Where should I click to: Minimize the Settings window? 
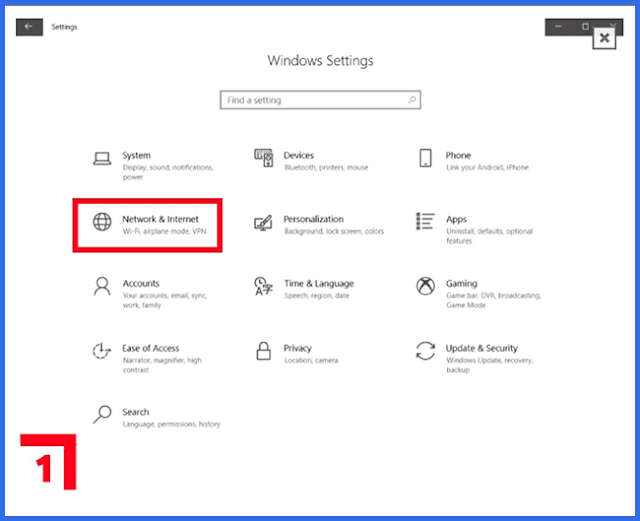coord(558,27)
